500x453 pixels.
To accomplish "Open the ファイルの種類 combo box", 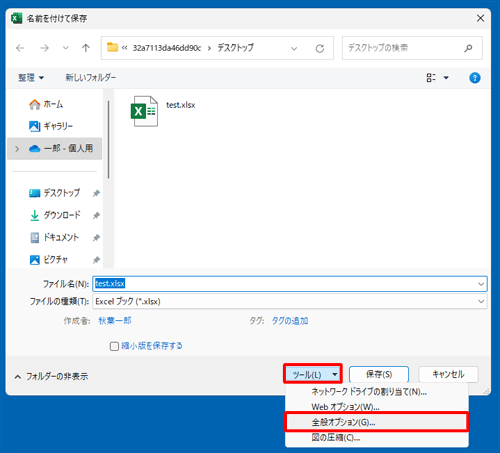I will (x=289, y=301).
